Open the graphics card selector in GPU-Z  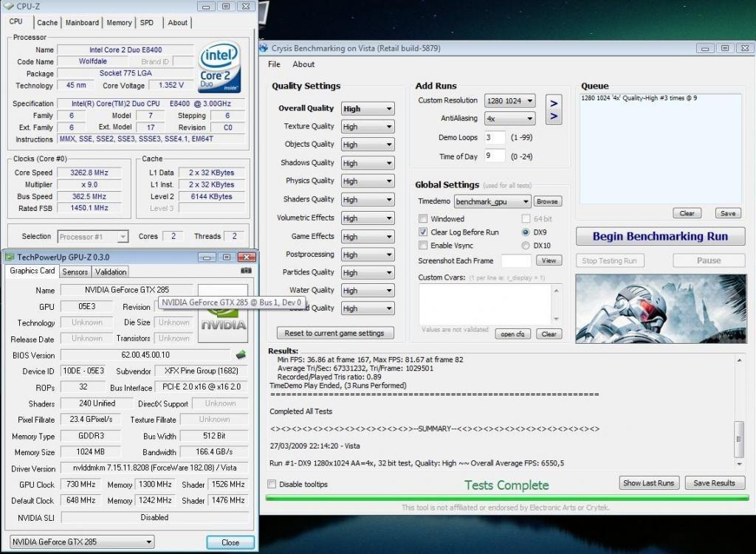coord(82,542)
